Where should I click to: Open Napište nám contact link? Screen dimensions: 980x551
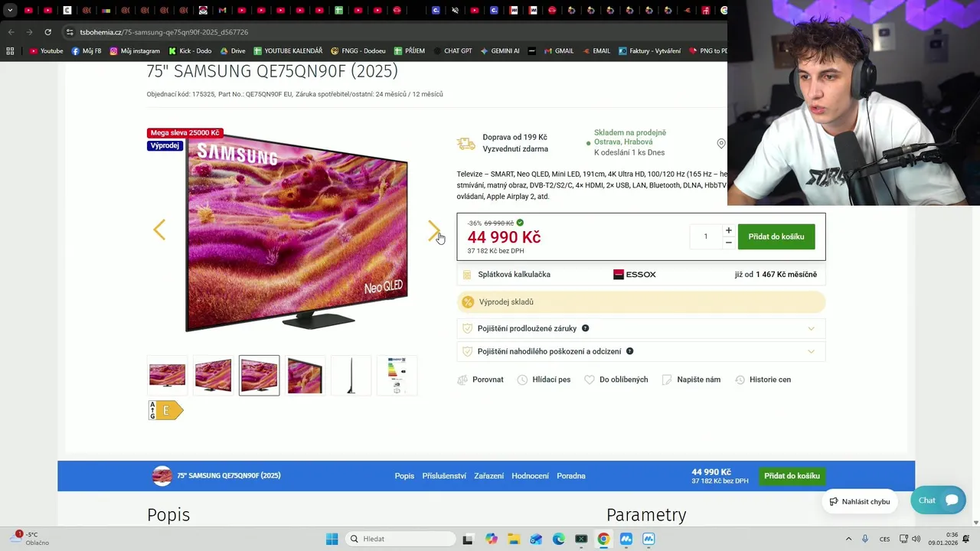click(691, 380)
